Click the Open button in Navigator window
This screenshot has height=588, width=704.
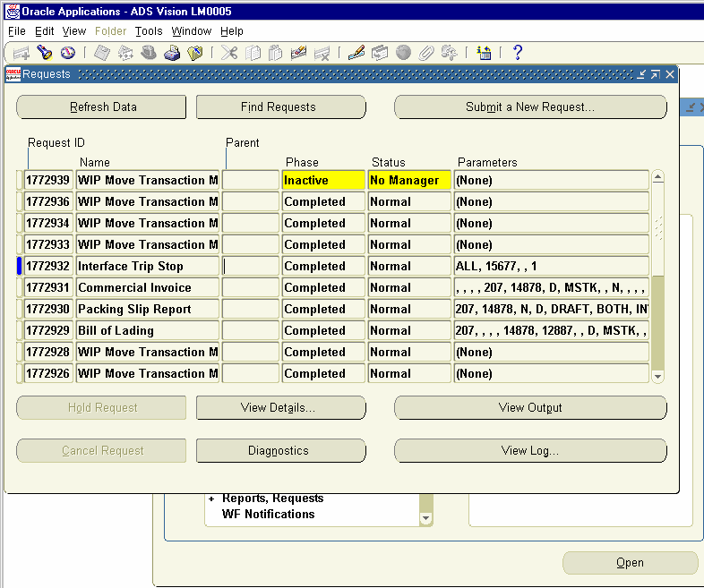(630, 563)
